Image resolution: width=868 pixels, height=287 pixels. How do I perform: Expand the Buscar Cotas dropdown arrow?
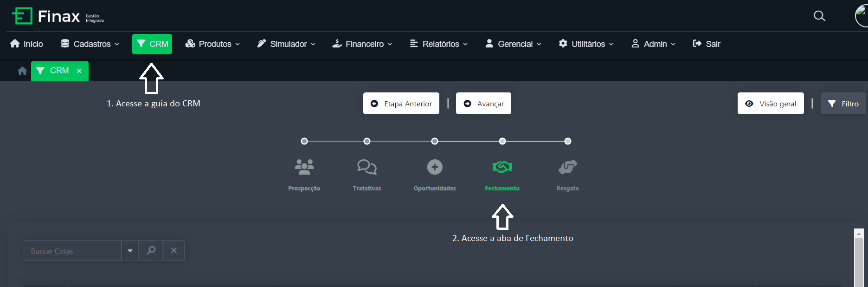coord(130,251)
